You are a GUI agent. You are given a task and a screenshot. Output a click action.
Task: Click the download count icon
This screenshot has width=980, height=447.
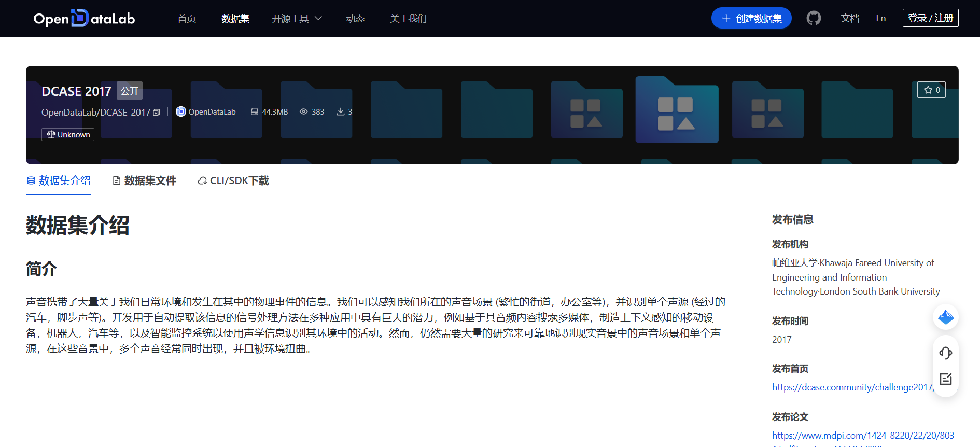pos(341,111)
